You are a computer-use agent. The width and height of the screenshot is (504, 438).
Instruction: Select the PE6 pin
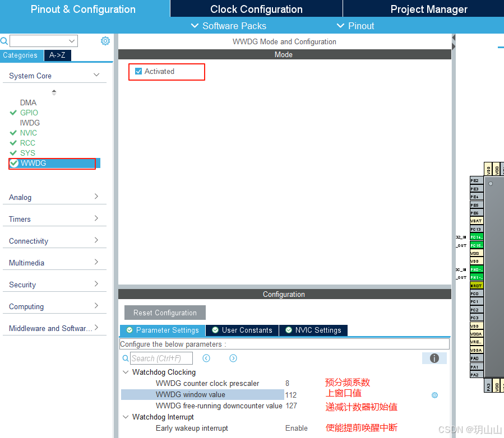(x=477, y=213)
